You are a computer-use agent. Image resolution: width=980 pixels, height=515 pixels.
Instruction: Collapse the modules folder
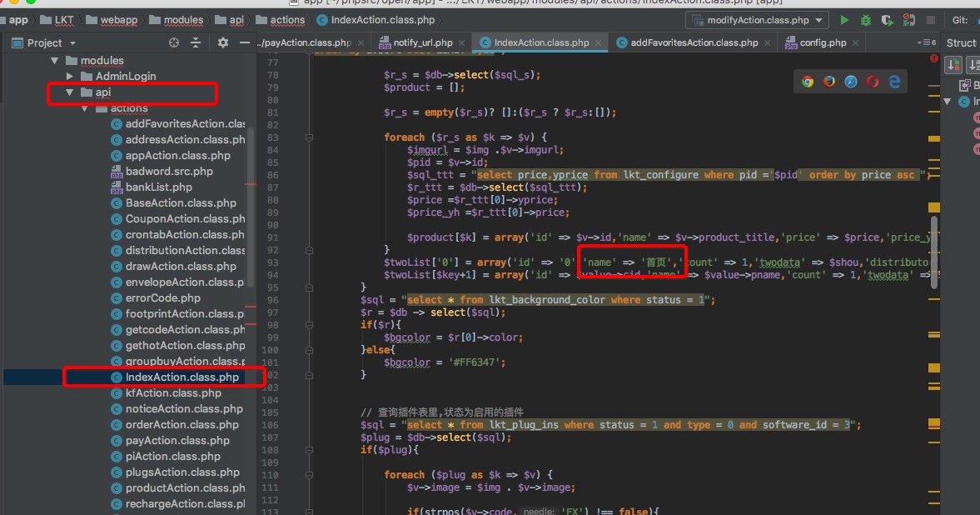coord(54,61)
